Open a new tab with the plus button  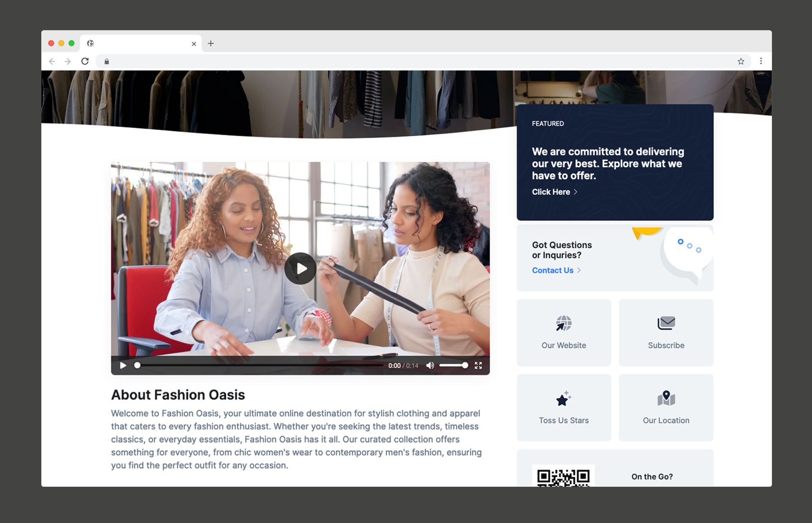(211, 44)
